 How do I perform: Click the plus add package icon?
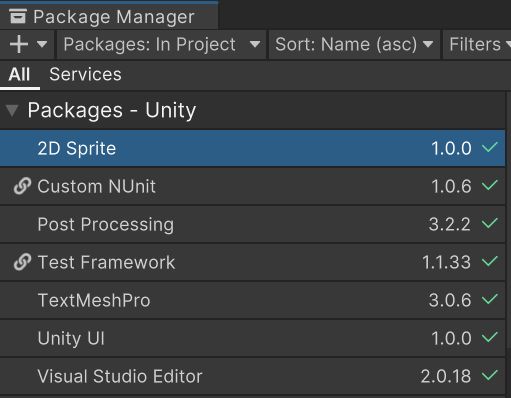coord(19,44)
